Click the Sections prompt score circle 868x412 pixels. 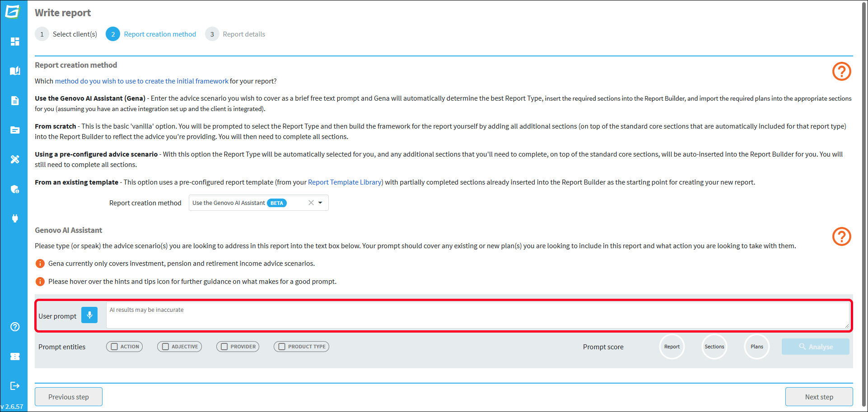pos(714,347)
